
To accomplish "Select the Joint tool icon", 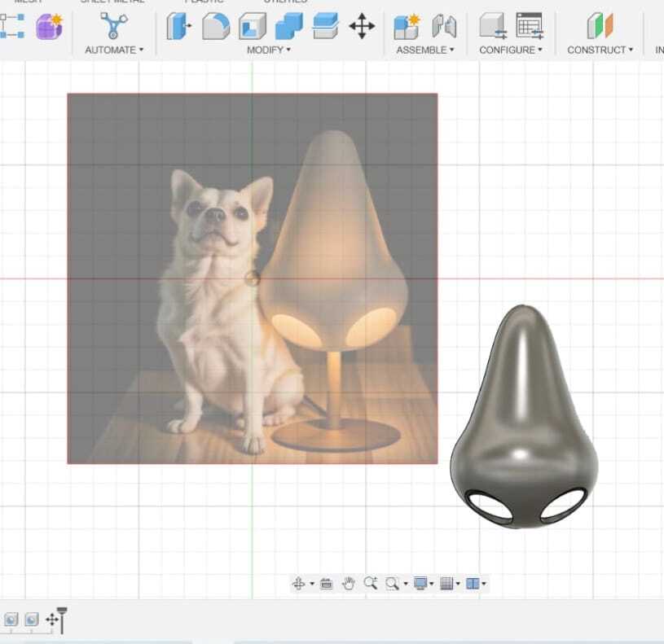I will 444,26.
